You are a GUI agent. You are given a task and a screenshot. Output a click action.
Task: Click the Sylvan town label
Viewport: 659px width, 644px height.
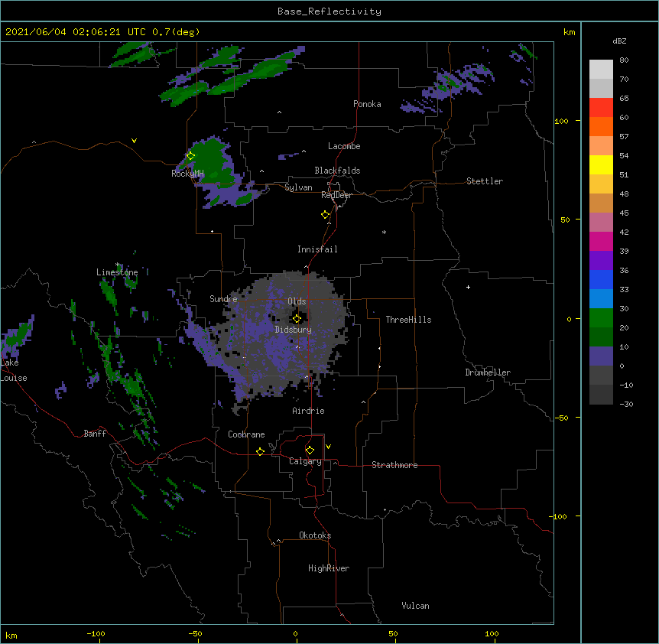[x=298, y=187]
